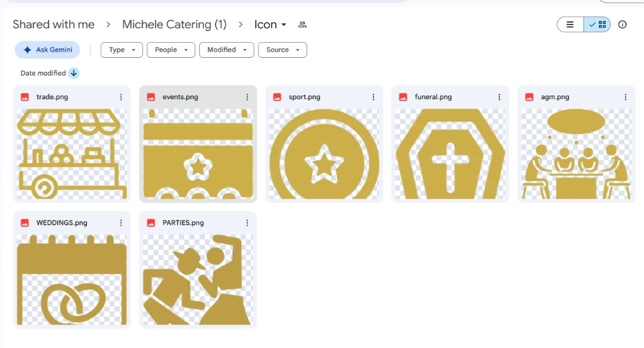Go to Michele Catering (1) breadcrumb
Viewport: 644px width, 348px height.
[x=175, y=24]
